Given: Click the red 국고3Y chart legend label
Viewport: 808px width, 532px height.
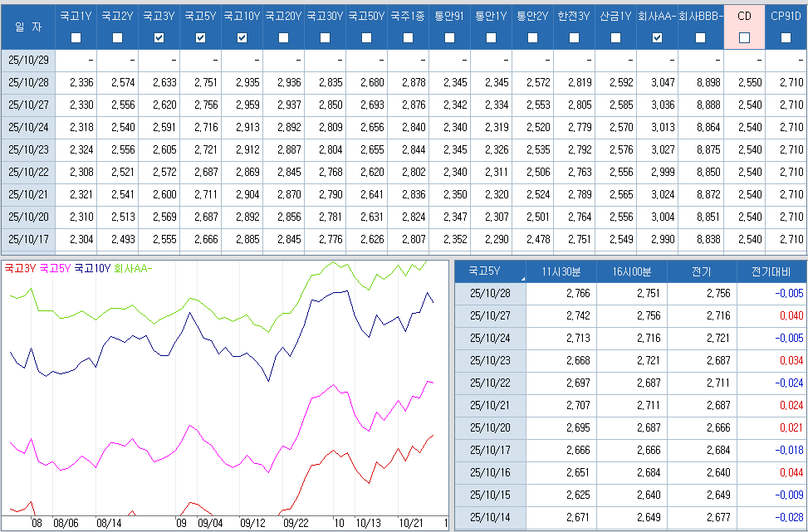Looking at the screenshot, I should tap(20, 268).
